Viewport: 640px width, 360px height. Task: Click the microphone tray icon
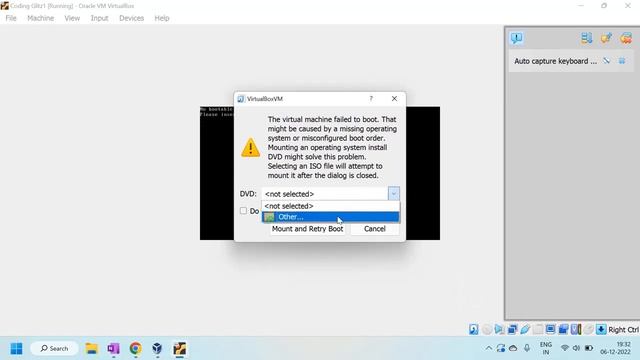(x=527, y=348)
